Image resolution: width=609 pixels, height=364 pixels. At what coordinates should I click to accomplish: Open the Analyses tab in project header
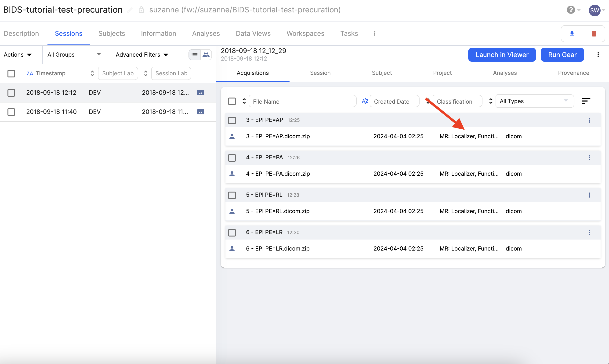[206, 33]
